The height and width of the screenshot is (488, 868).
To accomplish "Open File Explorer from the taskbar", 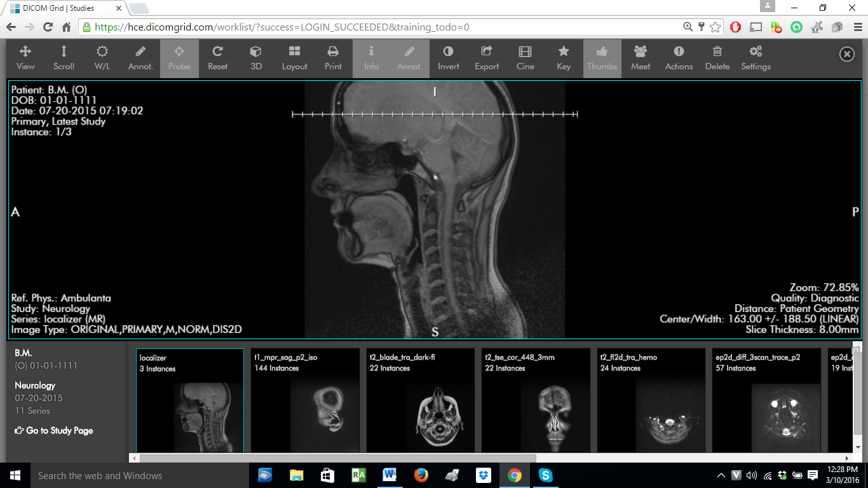I will click(296, 475).
